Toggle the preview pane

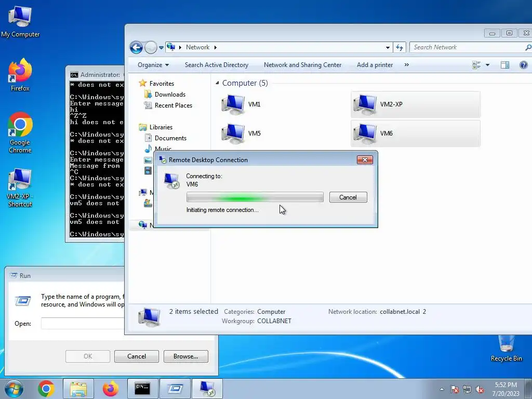(x=505, y=65)
